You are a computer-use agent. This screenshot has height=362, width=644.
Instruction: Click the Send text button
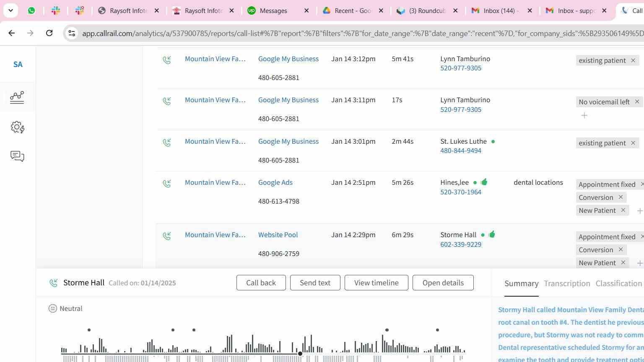coord(315,283)
